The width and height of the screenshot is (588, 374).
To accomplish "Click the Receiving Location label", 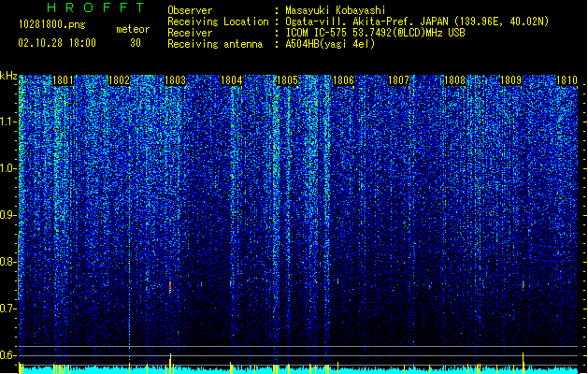I will (218, 22).
